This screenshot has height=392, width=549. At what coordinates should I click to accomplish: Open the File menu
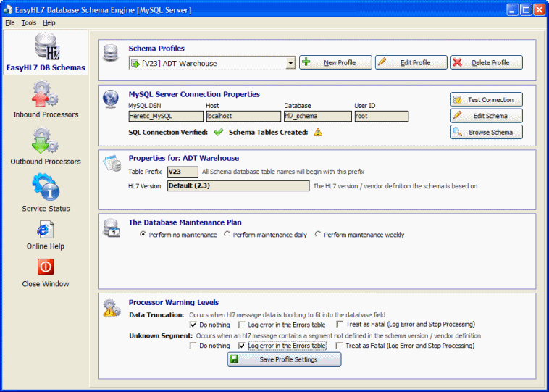pos(10,22)
